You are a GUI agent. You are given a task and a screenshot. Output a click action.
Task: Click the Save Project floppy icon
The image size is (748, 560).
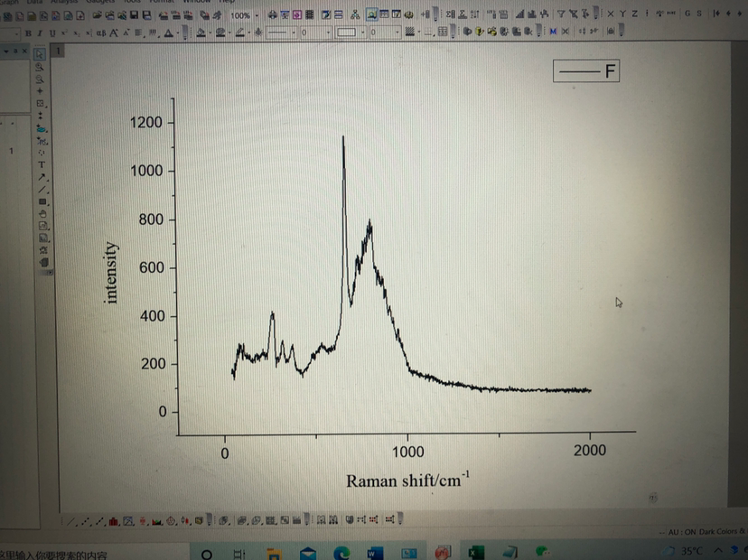click(x=135, y=15)
